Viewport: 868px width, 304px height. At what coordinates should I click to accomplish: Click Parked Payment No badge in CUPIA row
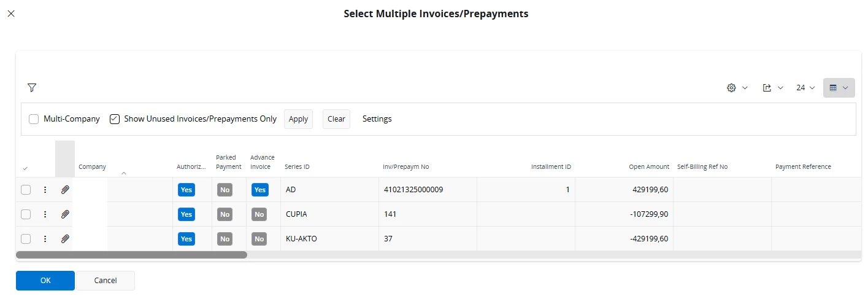(225, 214)
